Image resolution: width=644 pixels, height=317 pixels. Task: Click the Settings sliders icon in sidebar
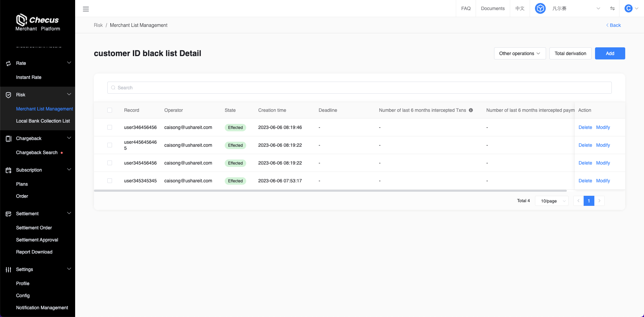(x=8, y=270)
